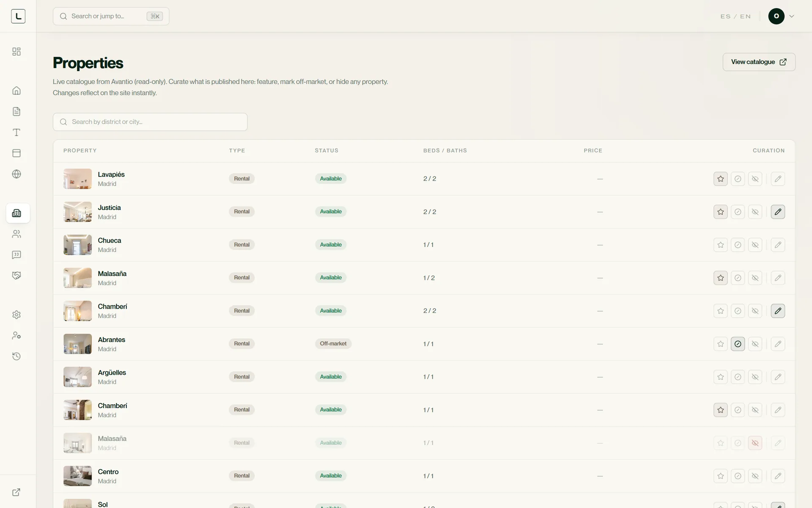812x508 pixels.
Task: Click the Argüelles property name
Action: coord(112,373)
